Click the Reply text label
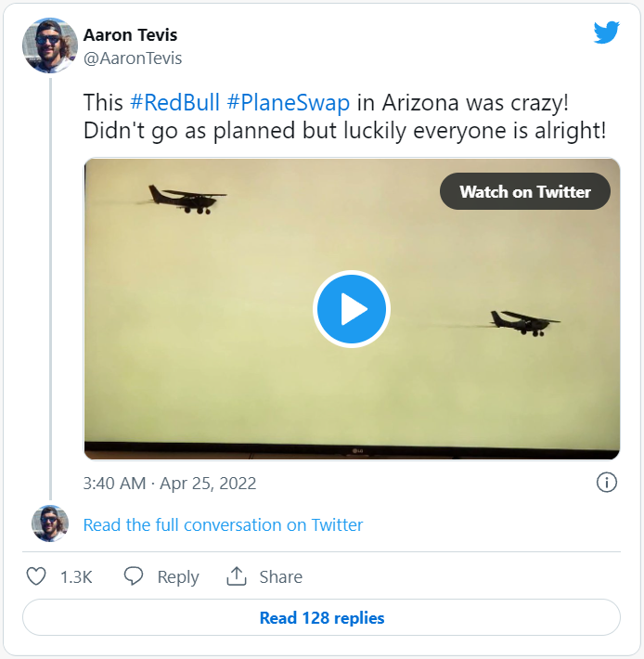This screenshot has height=659, width=644. coord(178,577)
